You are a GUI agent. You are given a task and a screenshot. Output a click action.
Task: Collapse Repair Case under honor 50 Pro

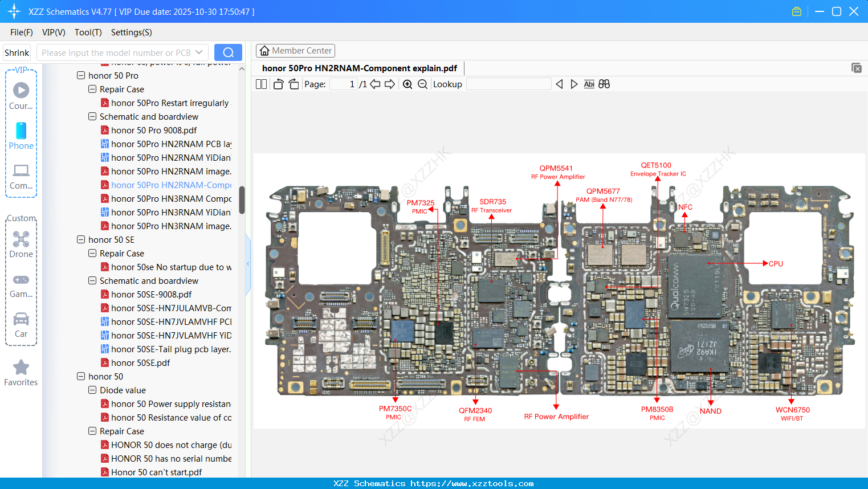pos(92,89)
